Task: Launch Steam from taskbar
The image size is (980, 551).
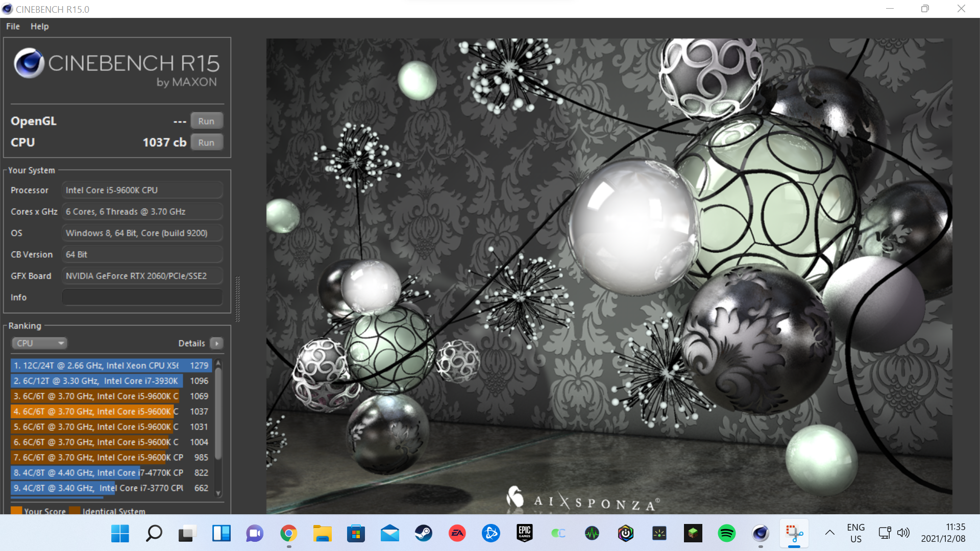Action: pos(423,534)
